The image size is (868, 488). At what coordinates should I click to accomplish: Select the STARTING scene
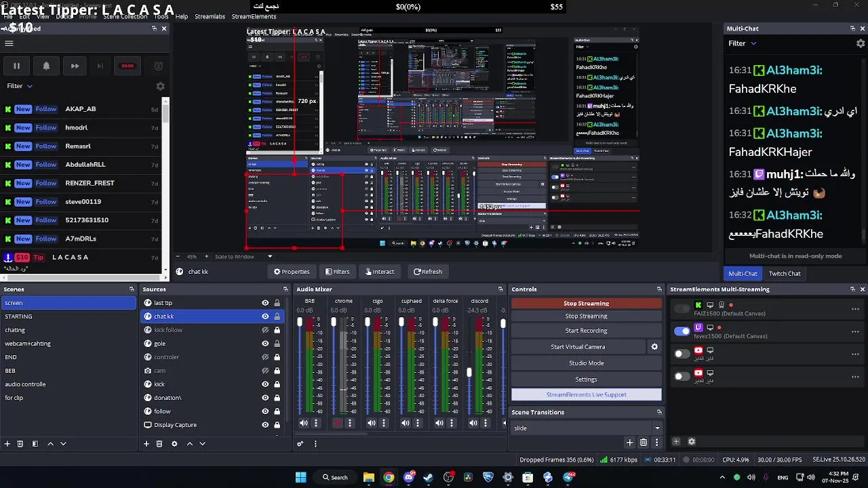point(68,317)
